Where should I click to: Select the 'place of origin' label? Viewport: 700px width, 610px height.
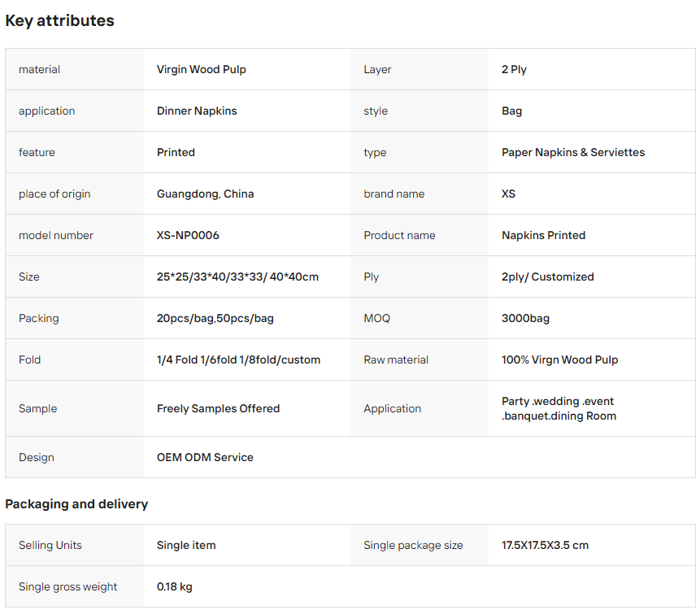pos(54,194)
